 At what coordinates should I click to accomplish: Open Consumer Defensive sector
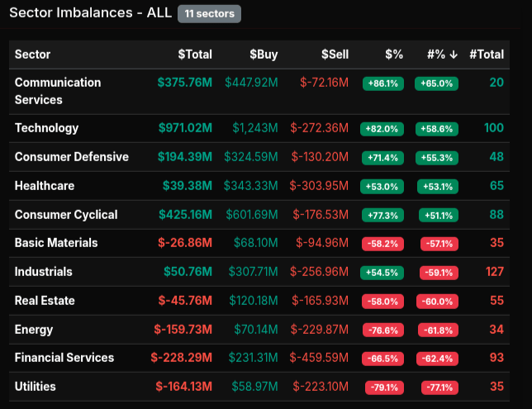72,157
